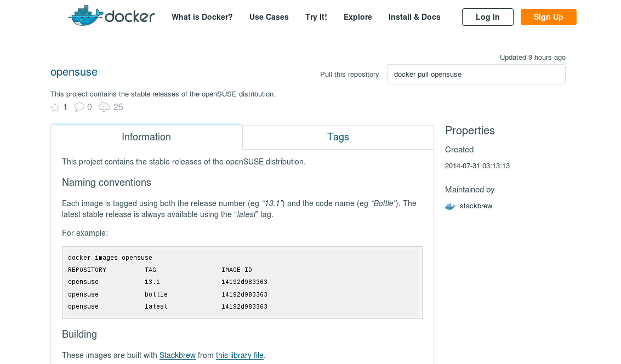Follow the Stackbrew hyperlink
621x364 pixels.
click(177, 355)
